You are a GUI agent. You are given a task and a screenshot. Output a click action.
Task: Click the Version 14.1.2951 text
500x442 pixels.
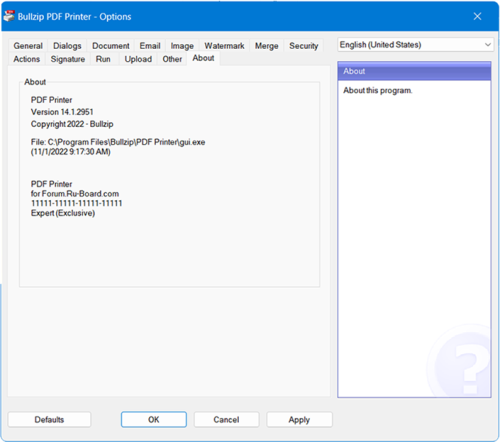click(x=62, y=112)
